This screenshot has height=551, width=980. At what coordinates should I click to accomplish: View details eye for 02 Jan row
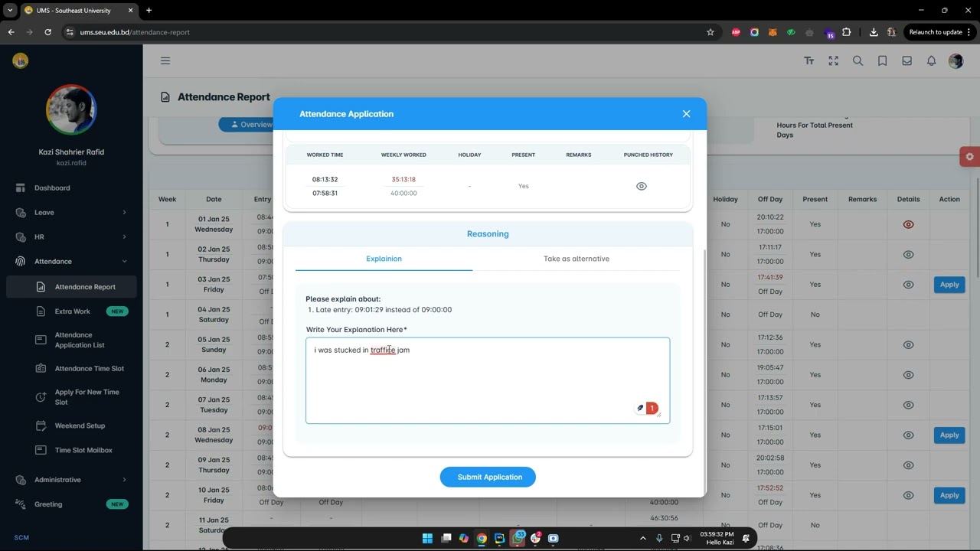pyautogui.click(x=908, y=254)
